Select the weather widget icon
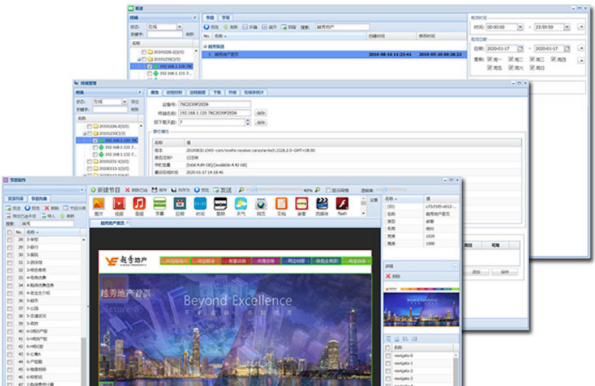 pos(241,204)
